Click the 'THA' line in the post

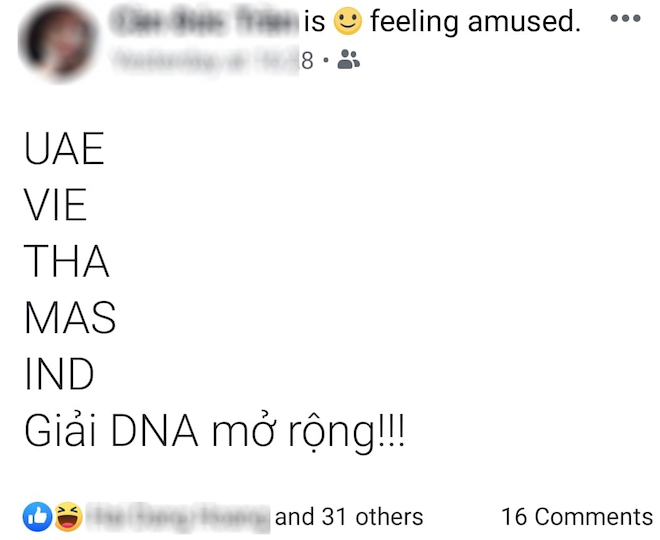[x=66, y=262]
